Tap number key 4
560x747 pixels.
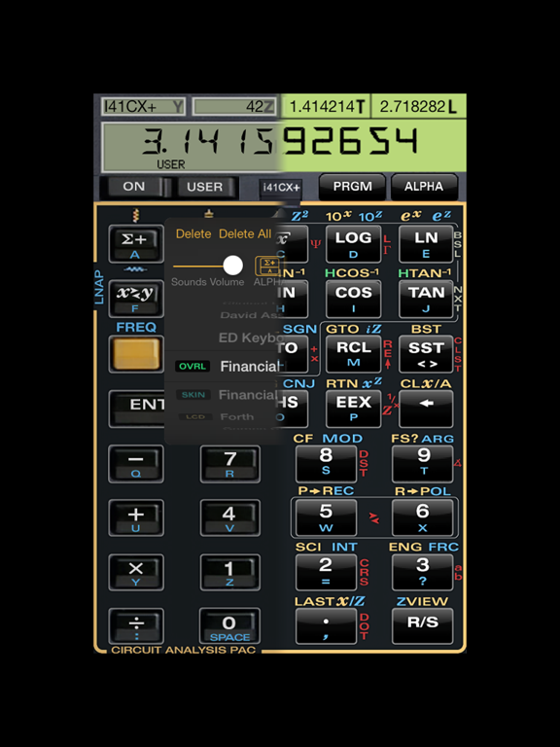pos(230,517)
